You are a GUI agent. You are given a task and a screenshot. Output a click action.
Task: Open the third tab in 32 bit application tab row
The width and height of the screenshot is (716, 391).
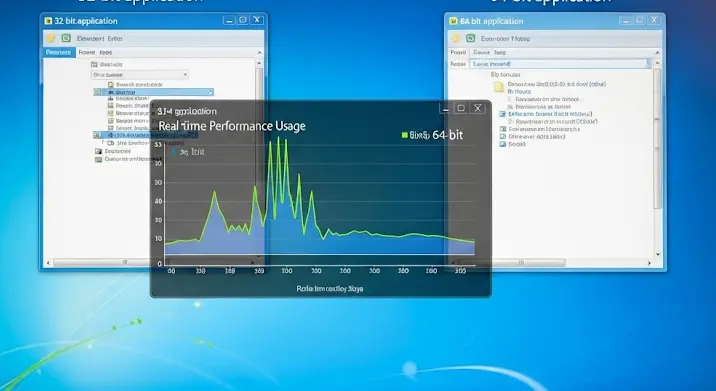[x=105, y=53]
